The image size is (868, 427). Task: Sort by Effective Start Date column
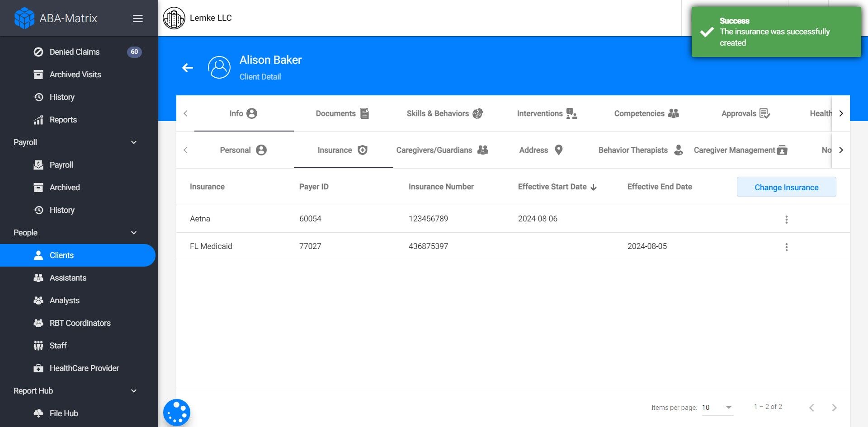(557, 187)
